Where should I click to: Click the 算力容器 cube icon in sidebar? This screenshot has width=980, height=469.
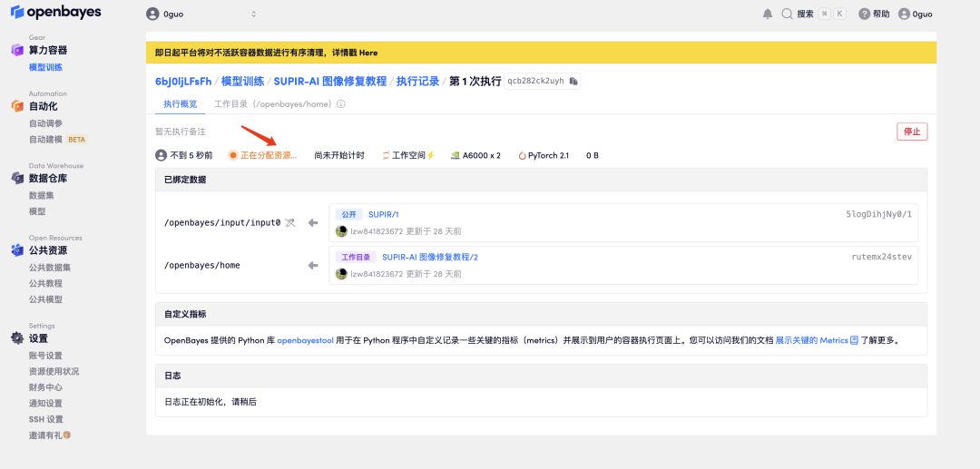coord(17,51)
